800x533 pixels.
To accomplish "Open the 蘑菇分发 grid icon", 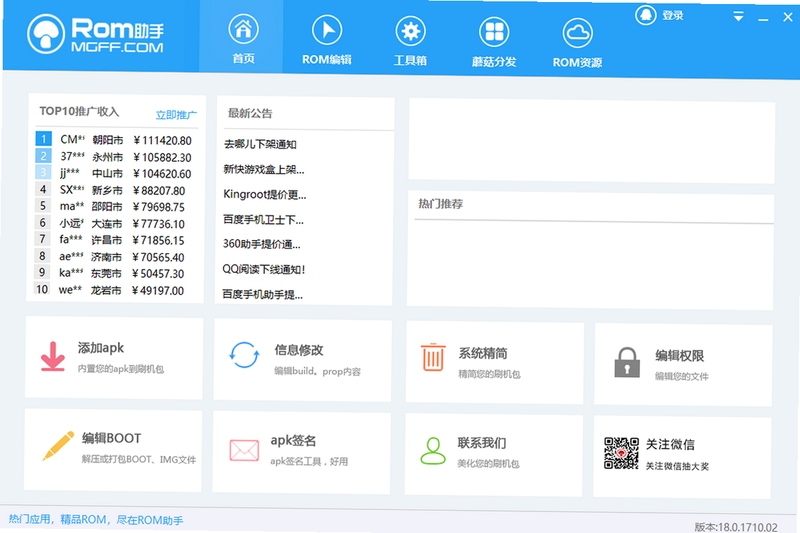I will [x=494, y=32].
